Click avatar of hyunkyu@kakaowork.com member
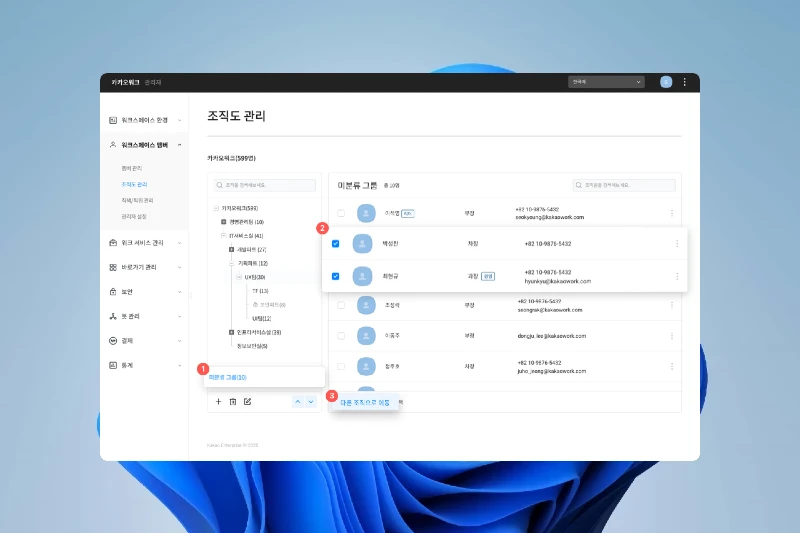Screen dimensions: 800x533 [362, 276]
